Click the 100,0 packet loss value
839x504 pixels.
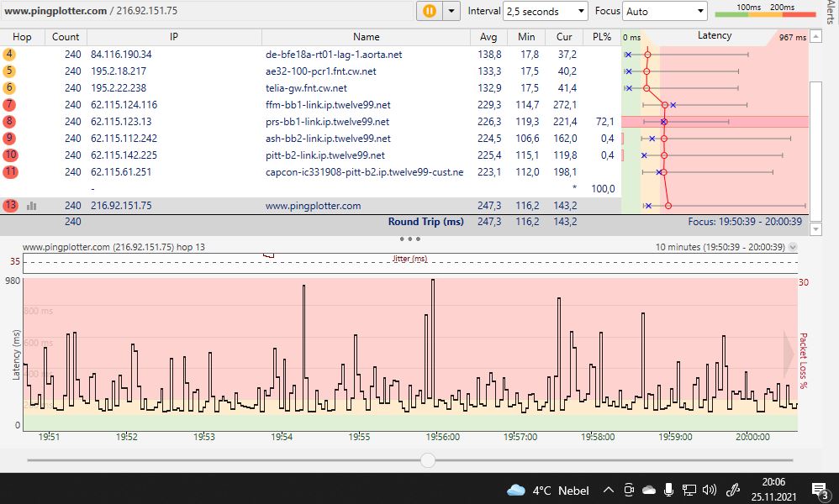click(x=603, y=189)
